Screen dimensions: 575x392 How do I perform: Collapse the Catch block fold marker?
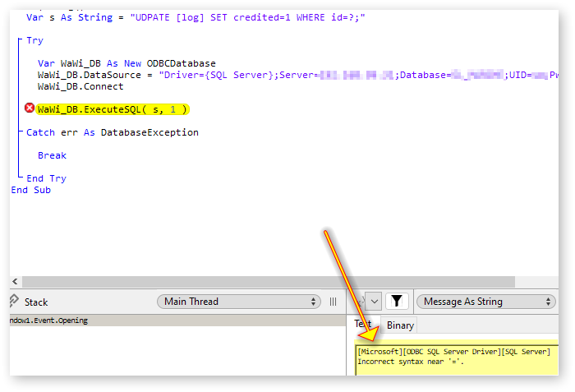(19, 132)
